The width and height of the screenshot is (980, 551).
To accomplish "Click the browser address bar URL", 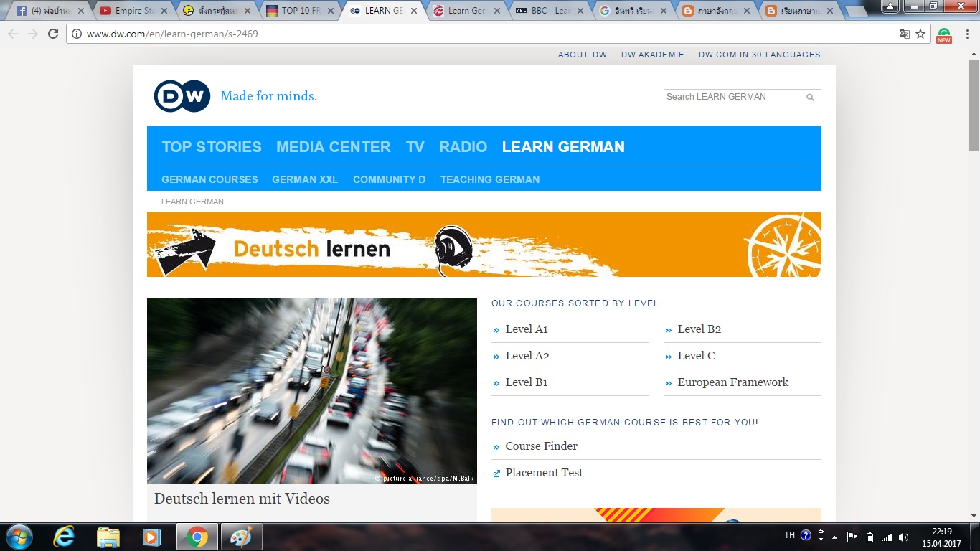I will pyautogui.click(x=172, y=34).
